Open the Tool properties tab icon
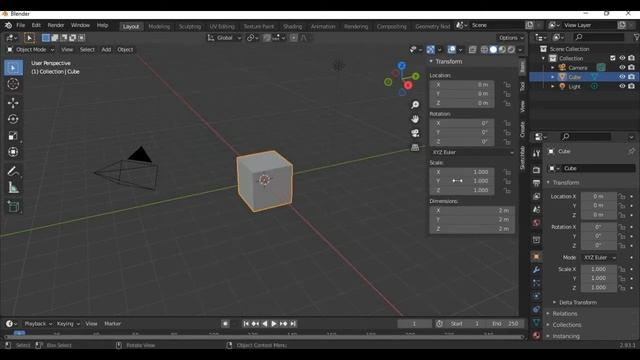 pos(536,153)
